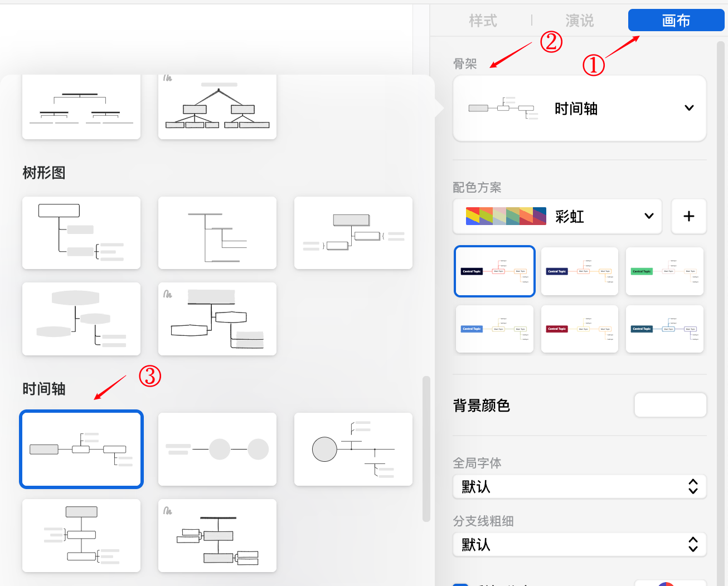Open the 全局字体 font selector

tap(579, 487)
